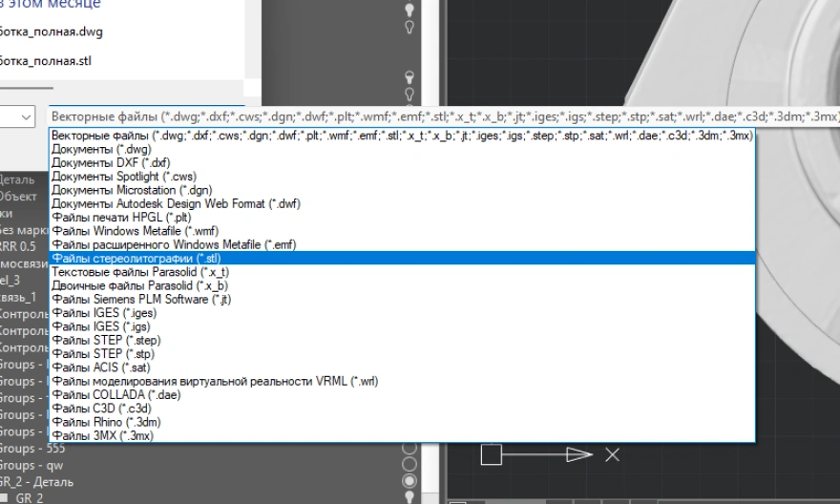
Task: Toggle the lit bulb icon at top
Action: 409,10
